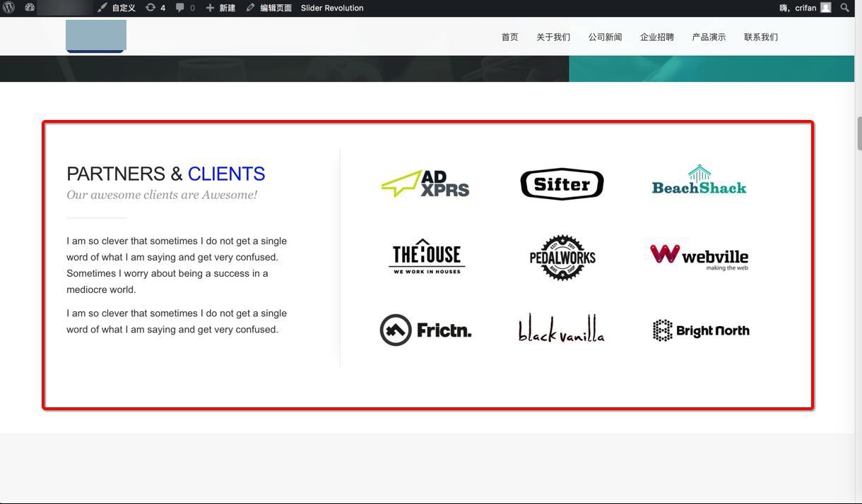Click the Pedalworks client logo
This screenshot has width=862, height=504.
click(562, 258)
